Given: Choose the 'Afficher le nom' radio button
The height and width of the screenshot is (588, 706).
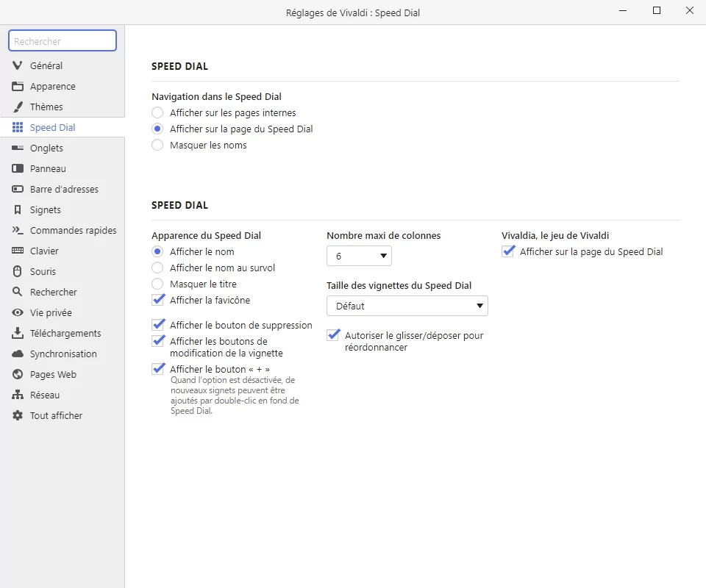Looking at the screenshot, I should click(157, 252).
